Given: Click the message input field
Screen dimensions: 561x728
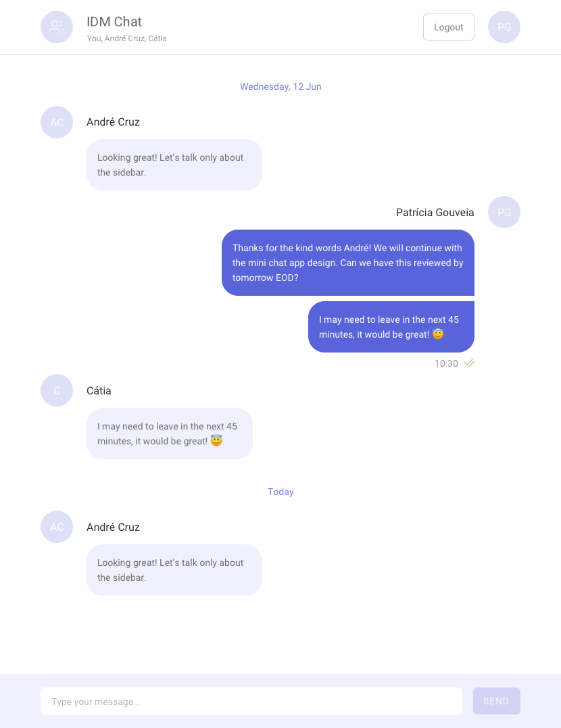Looking at the screenshot, I should (251, 701).
